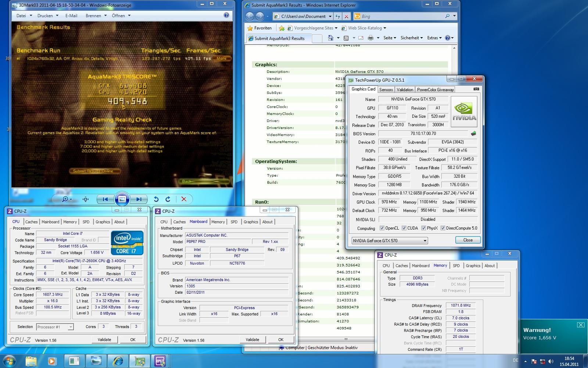
Task: Click the read mail icon in IE
Action: [361, 38]
